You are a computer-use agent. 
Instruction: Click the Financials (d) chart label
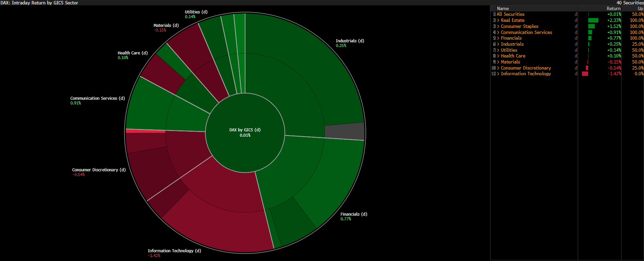[354, 214]
